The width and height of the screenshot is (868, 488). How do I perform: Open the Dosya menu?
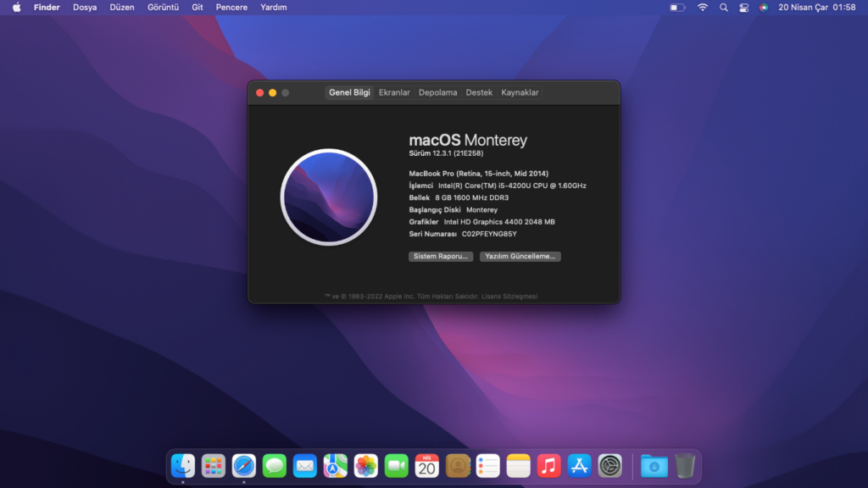85,7
